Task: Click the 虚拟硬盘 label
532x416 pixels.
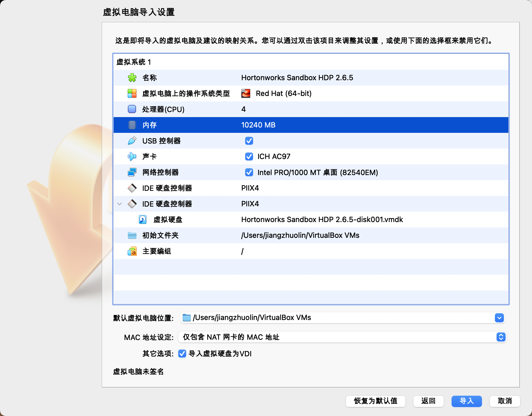Action: point(168,220)
